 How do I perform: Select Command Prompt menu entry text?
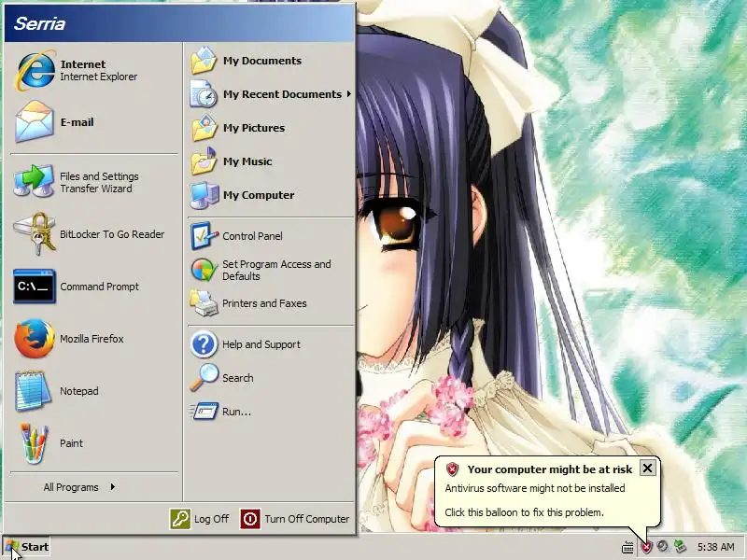click(99, 287)
